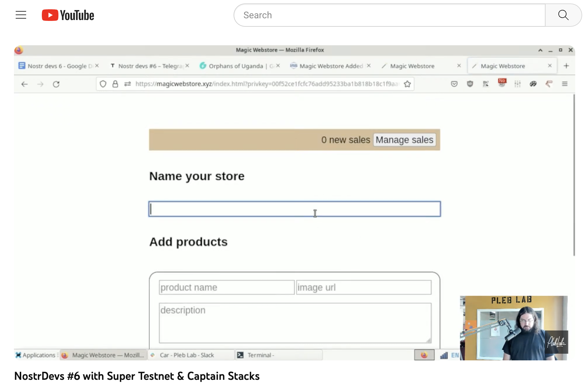Focus the YouTube Search field
The width and height of the screenshot is (588, 383).
[389, 15]
